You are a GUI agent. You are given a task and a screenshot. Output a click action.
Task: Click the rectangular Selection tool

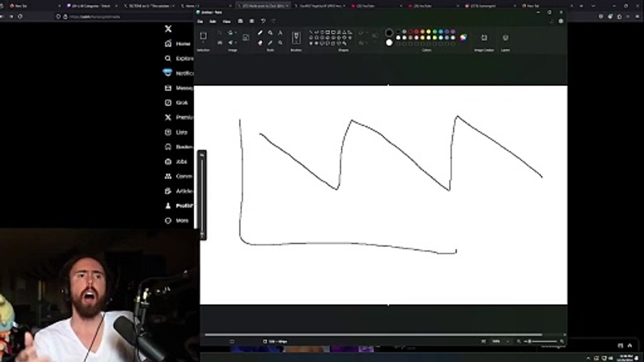(203, 36)
